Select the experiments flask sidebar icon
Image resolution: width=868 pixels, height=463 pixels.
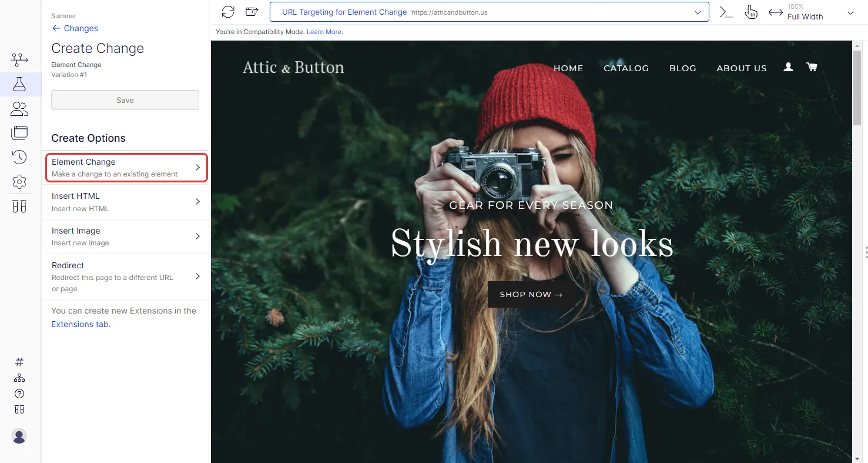(x=19, y=84)
